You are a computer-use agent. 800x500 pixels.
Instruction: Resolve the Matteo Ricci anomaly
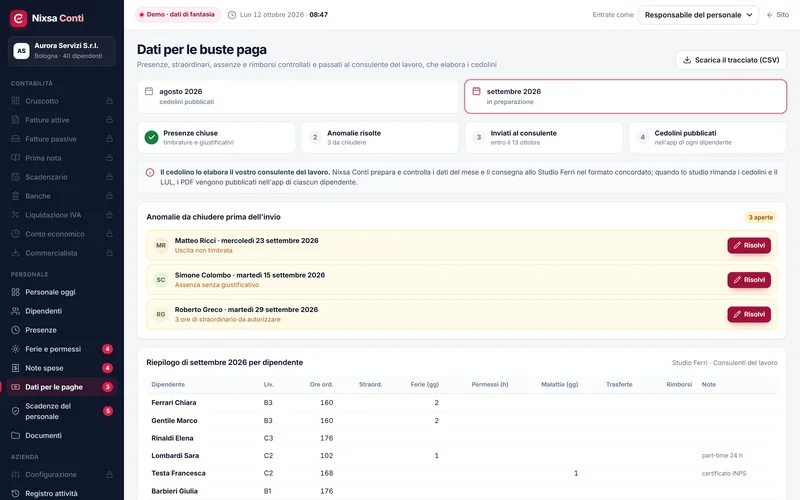click(749, 245)
